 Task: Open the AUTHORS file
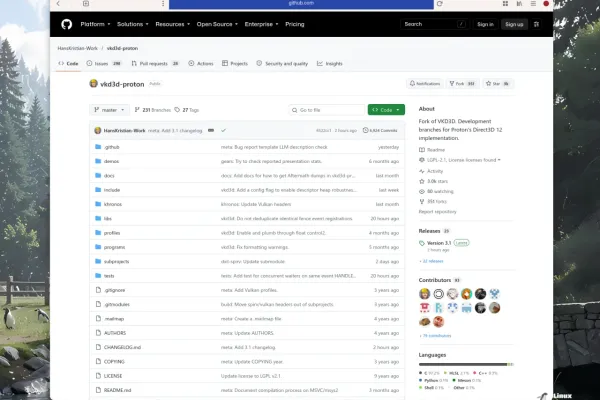tap(115, 333)
